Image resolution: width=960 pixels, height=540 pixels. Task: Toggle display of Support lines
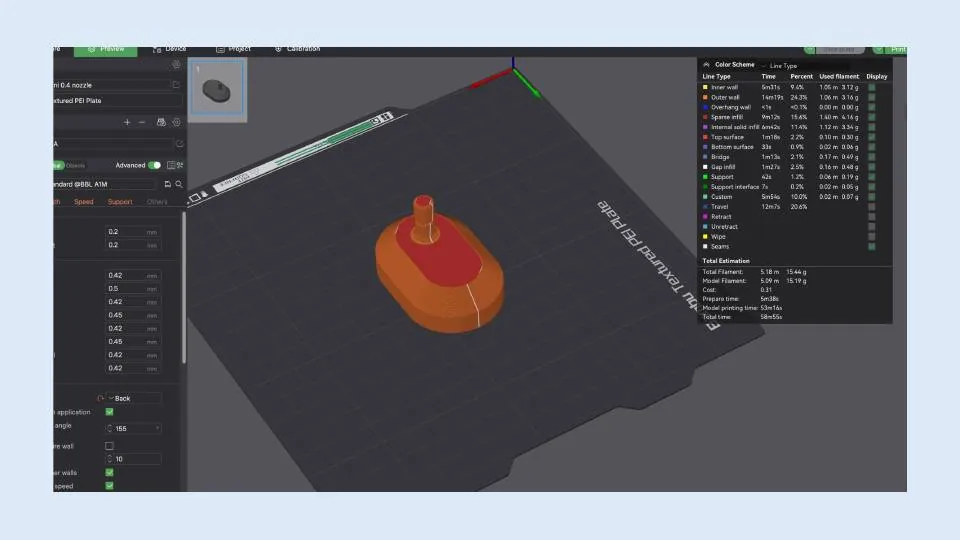872,177
